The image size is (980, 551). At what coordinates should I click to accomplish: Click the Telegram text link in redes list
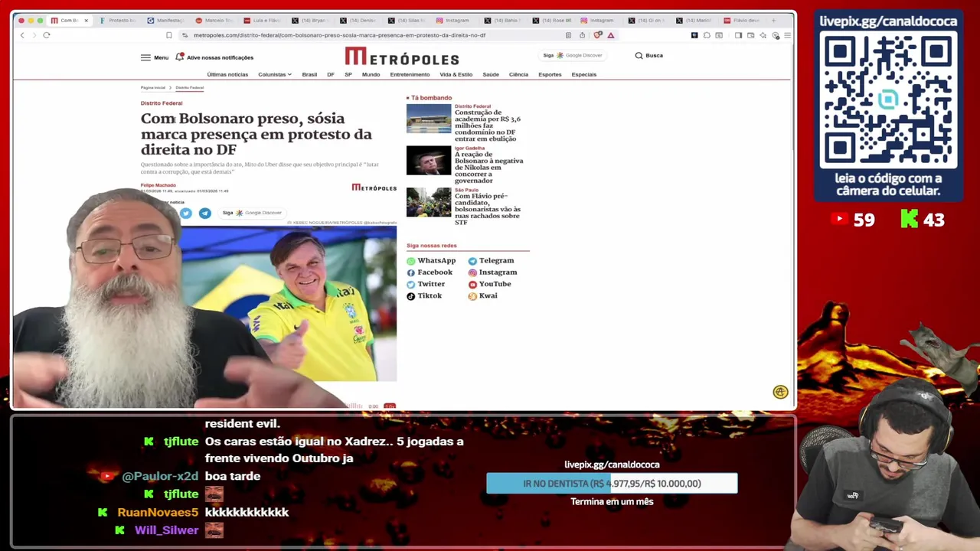[x=496, y=261]
